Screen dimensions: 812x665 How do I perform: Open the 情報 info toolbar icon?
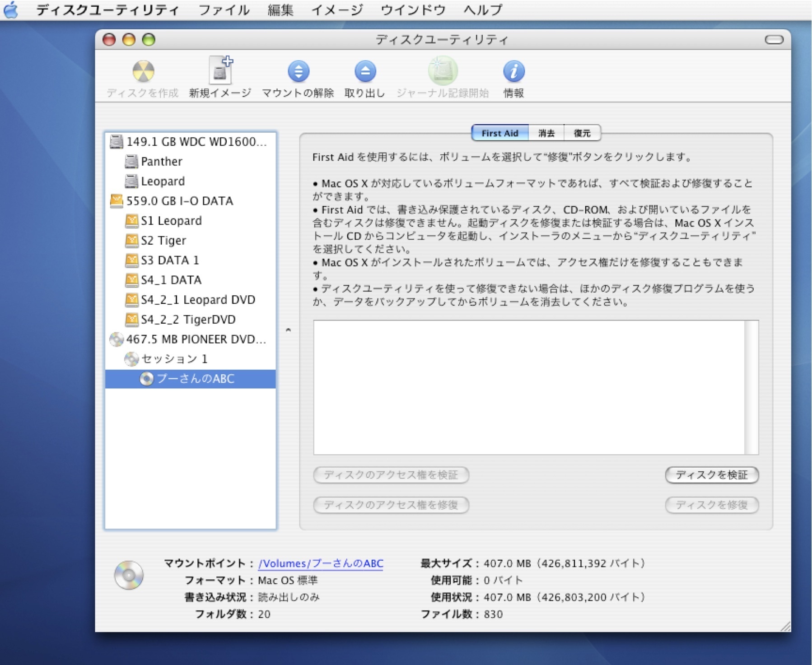point(513,71)
